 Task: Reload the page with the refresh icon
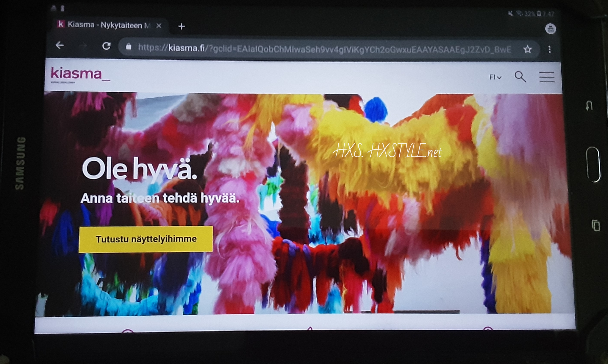point(106,46)
